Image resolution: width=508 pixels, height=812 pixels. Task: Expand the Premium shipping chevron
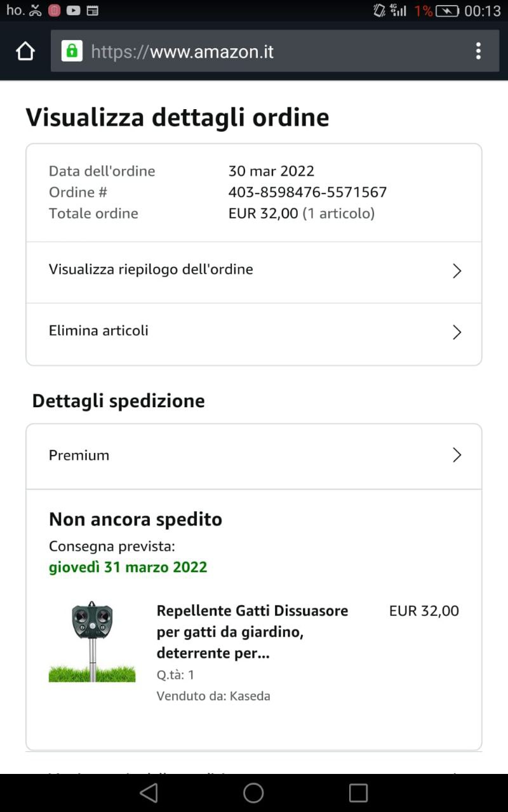457,455
